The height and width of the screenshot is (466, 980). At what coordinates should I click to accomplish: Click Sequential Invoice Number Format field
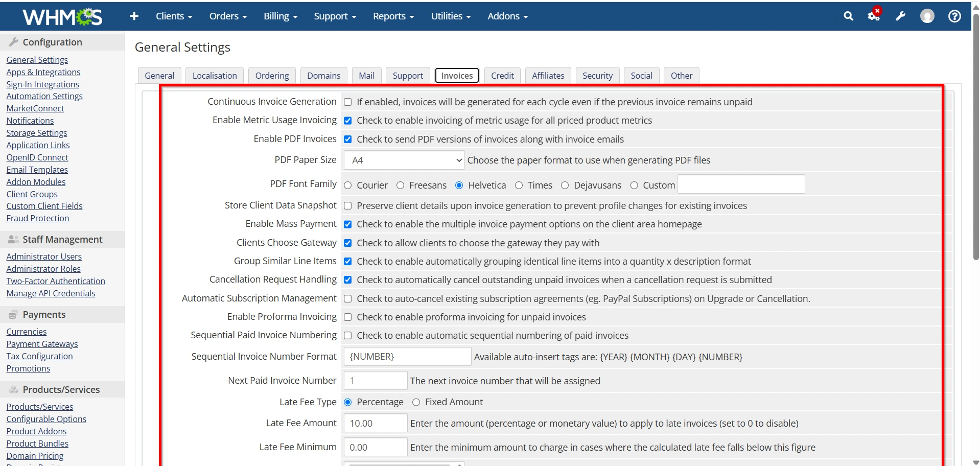point(408,357)
